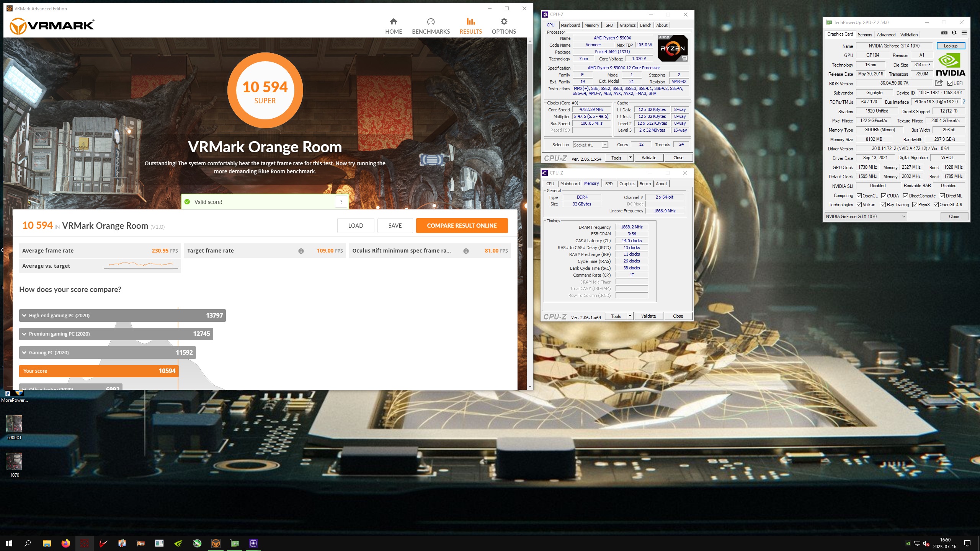This screenshot has height=551, width=980.
Task: Click Lookup button in GPU-Z
Action: click(x=951, y=46)
